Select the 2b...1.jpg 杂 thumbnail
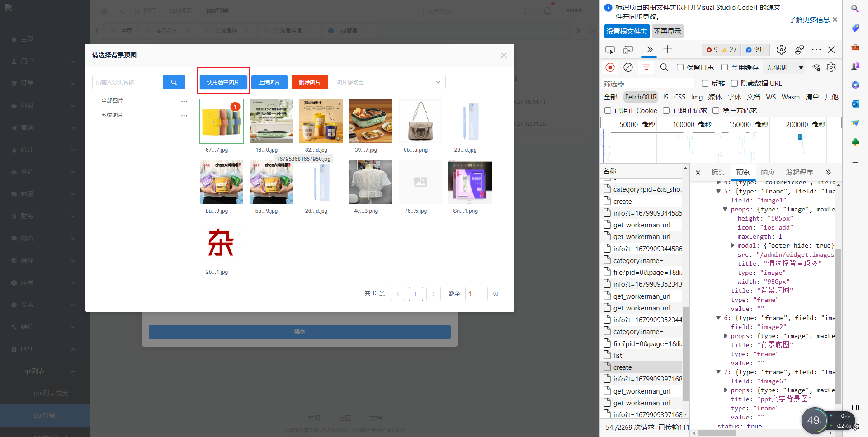Viewport: 868px width, 437px height. point(221,243)
